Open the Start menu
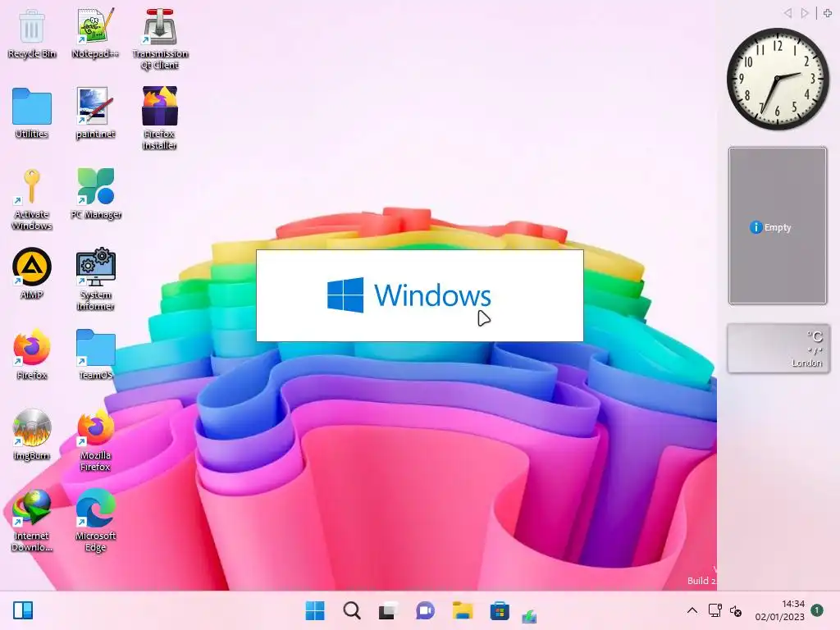 315,610
